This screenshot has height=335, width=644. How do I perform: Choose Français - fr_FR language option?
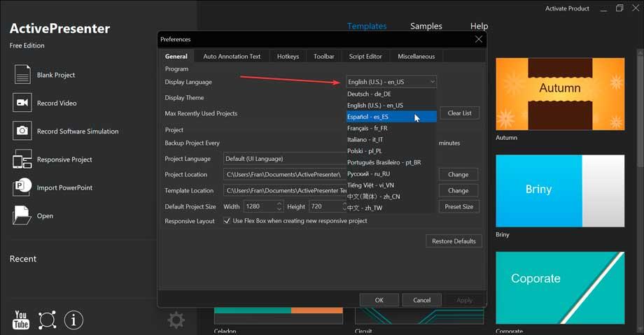click(391, 128)
